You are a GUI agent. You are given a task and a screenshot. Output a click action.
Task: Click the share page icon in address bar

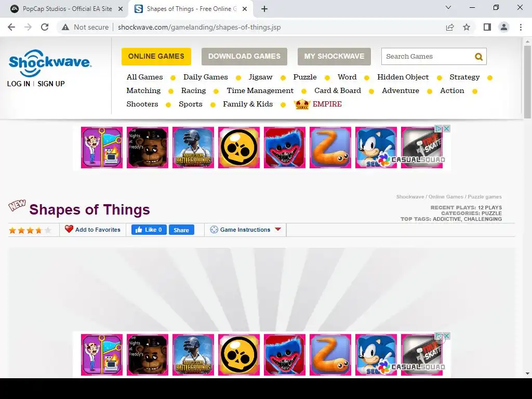click(450, 27)
